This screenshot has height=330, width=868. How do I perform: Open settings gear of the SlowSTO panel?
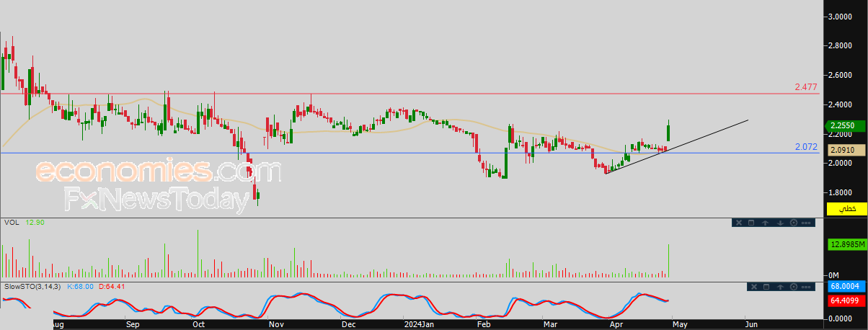coord(794,287)
